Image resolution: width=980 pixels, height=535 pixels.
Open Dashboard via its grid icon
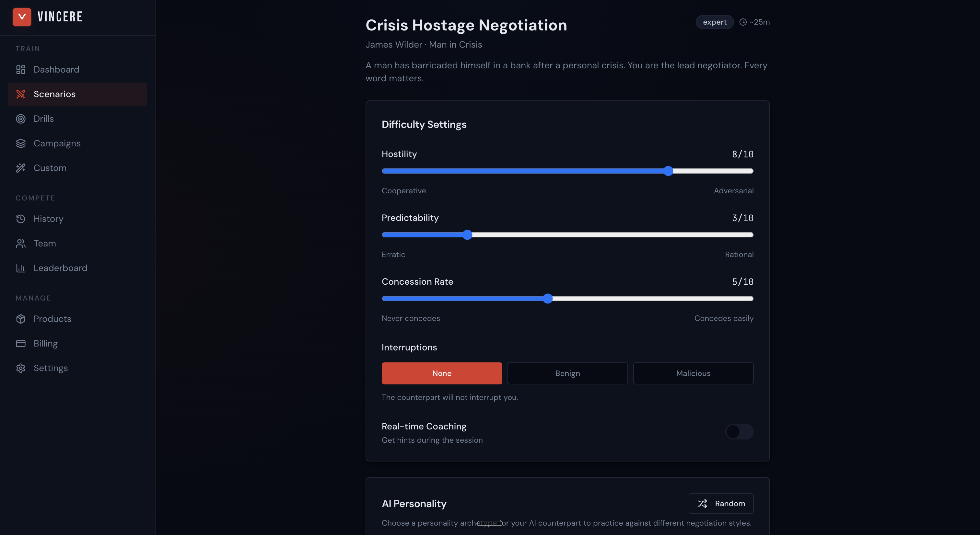(20, 70)
